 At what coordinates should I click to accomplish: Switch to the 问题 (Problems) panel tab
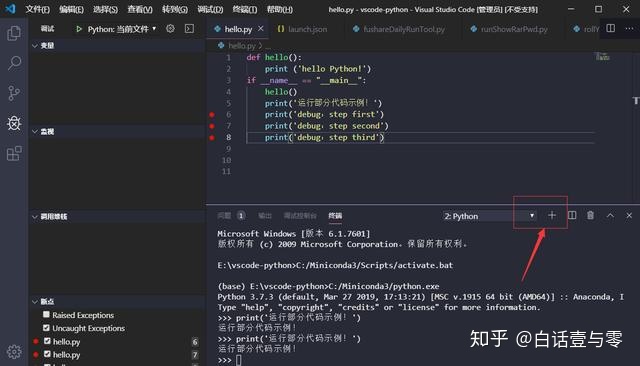(231, 215)
